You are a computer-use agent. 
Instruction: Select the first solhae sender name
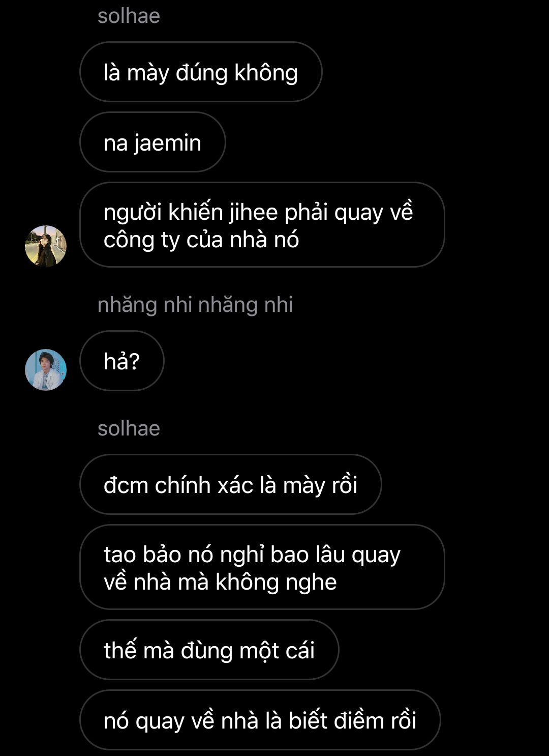coord(129,16)
